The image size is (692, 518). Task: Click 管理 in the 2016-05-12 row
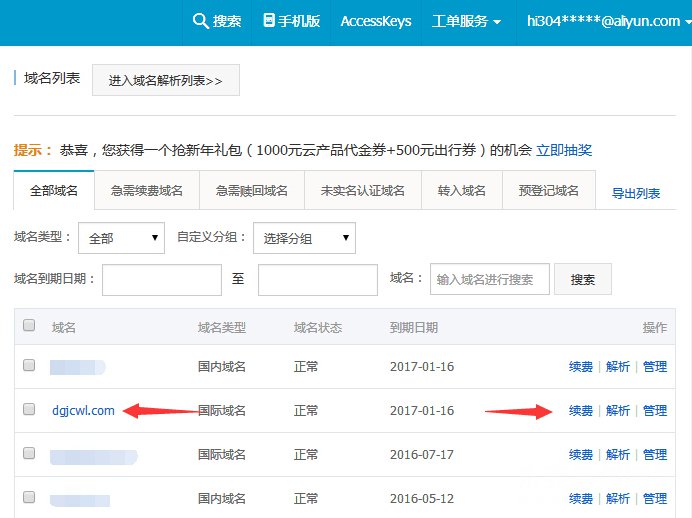pyautogui.click(x=655, y=499)
